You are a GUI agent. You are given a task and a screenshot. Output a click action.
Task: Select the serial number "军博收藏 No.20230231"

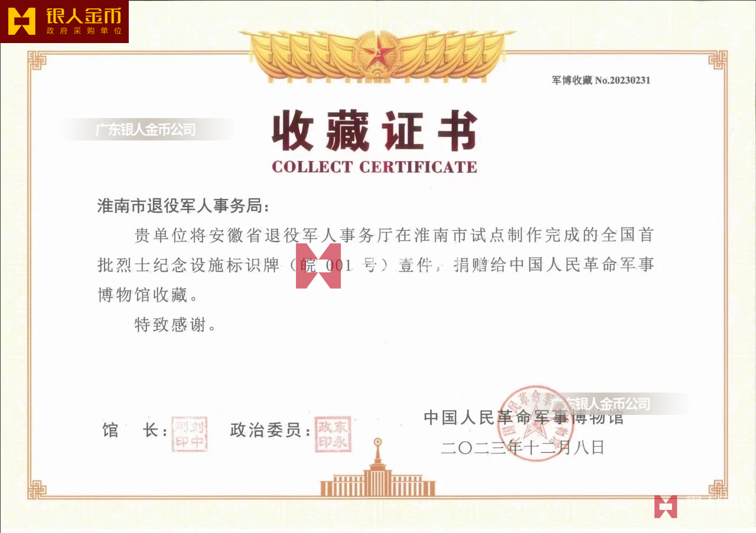[601, 80]
